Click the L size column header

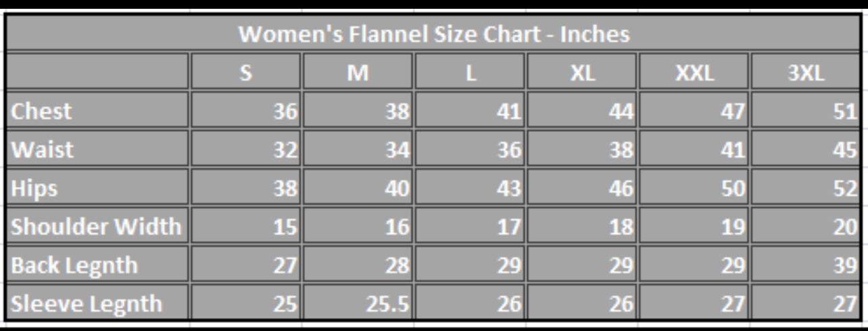tap(471, 72)
